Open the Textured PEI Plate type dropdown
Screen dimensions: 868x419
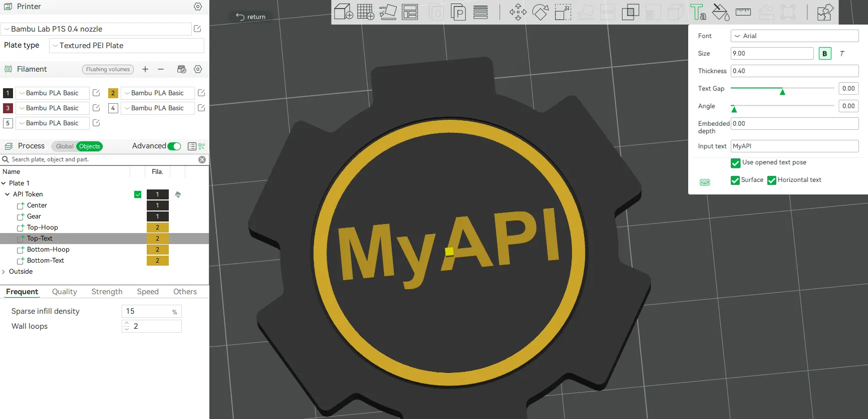[127, 46]
